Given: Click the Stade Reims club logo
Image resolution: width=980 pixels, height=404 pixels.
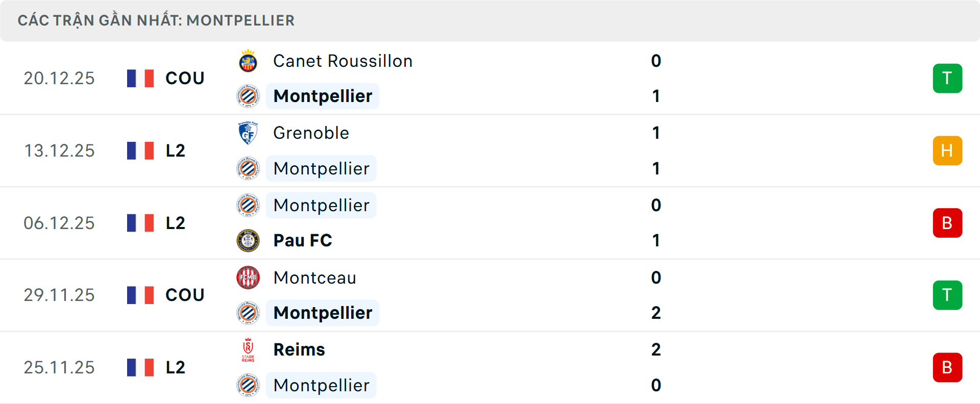Looking at the screenshot, I should pyautogui.click(x=248, y=349).
